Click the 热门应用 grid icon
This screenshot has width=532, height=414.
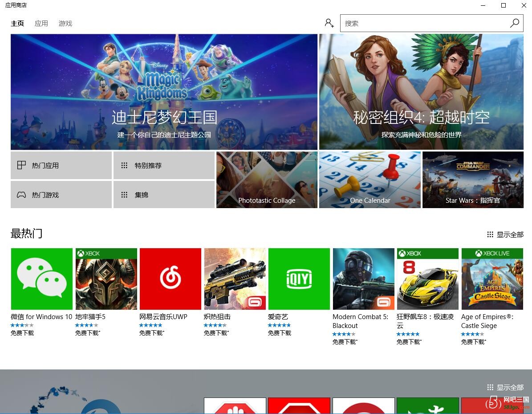tap(21, 165)
